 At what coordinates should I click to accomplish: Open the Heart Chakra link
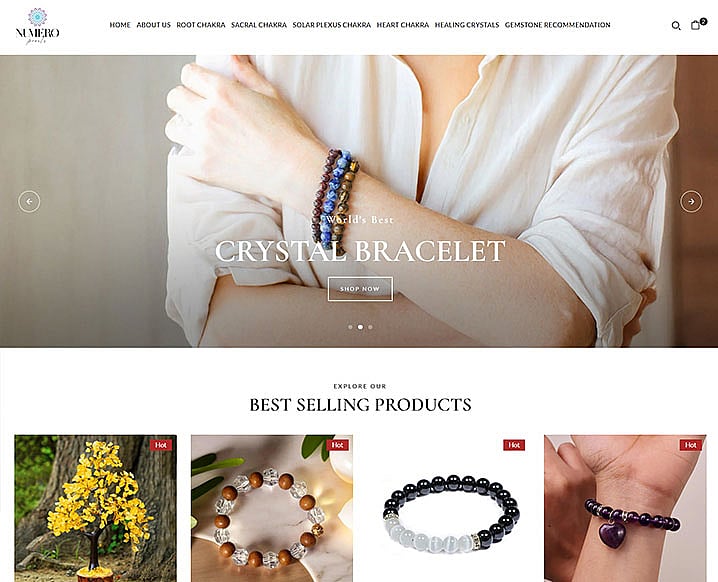(403, 25)
